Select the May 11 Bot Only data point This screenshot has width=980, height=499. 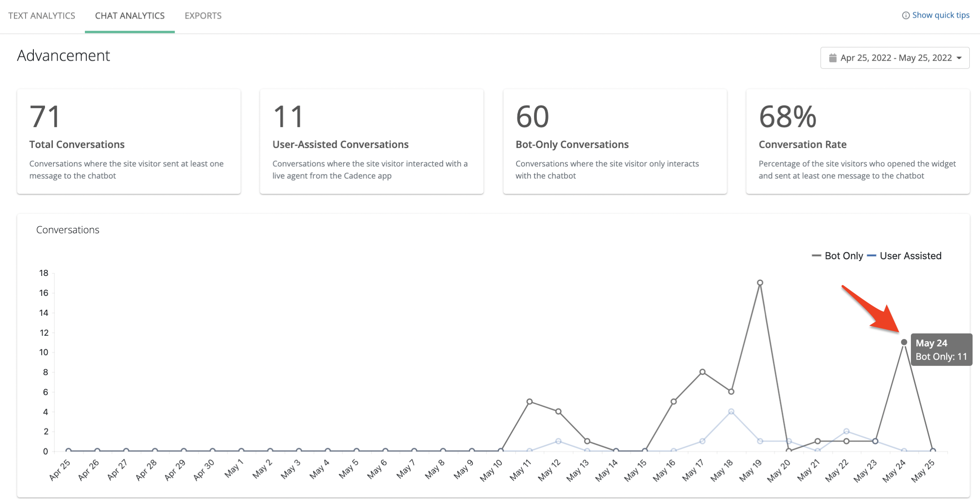[529, 402]
